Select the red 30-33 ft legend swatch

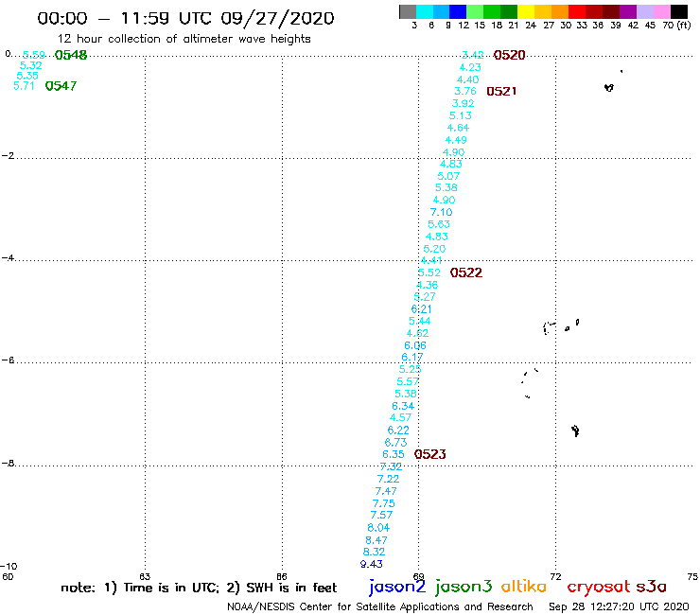pyautogui.click(x=577, y=11)
